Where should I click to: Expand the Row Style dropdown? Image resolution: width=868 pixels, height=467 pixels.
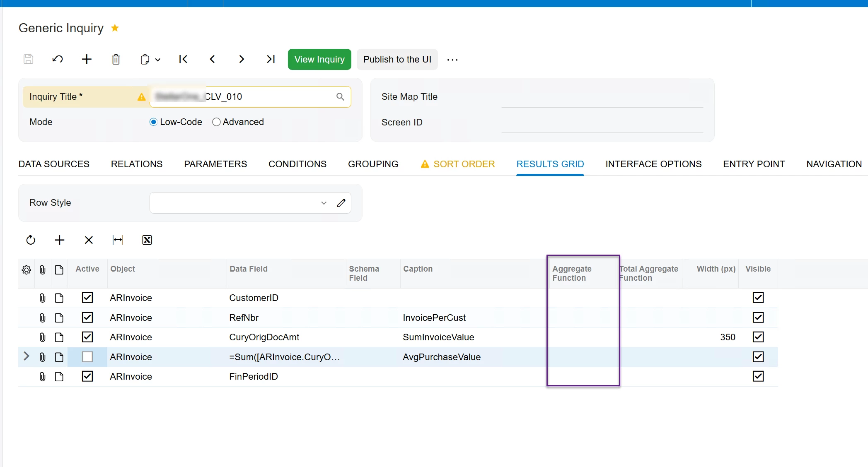(324, 203)
